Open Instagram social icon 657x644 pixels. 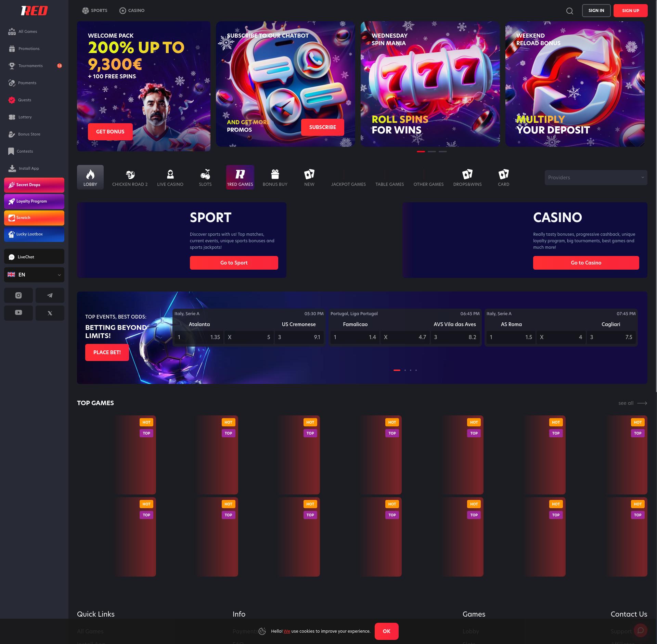tap(18, 295)
